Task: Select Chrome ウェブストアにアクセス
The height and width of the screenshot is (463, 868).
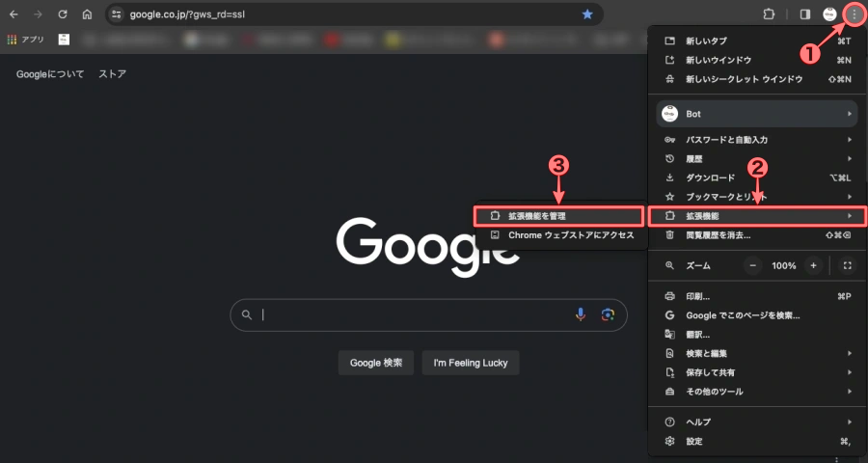Action: click(x=559, y=234)
